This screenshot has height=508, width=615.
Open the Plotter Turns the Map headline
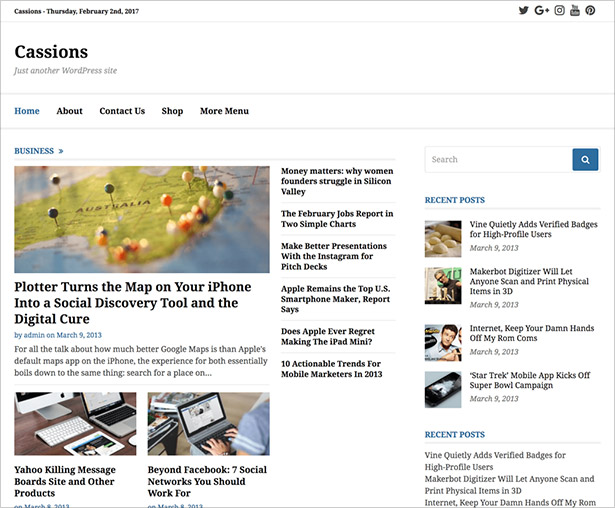click(x=133, y=303)
